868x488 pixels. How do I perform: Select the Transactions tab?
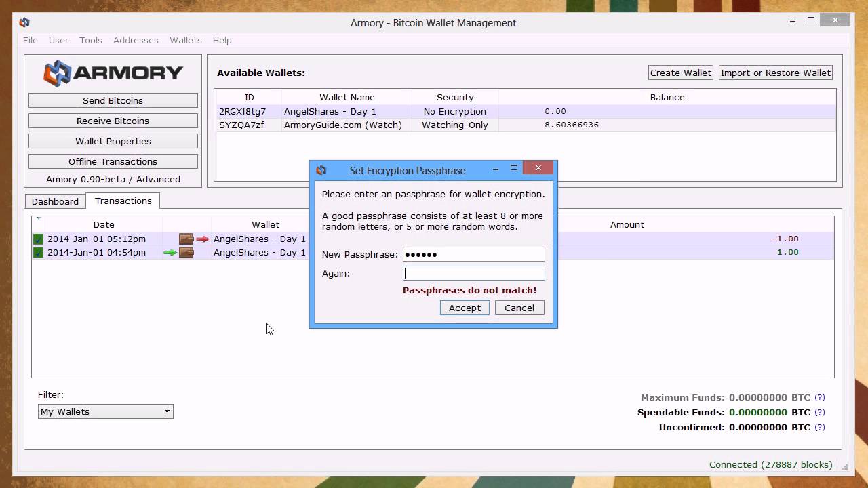pyautogui.click(x=123, y=201)
